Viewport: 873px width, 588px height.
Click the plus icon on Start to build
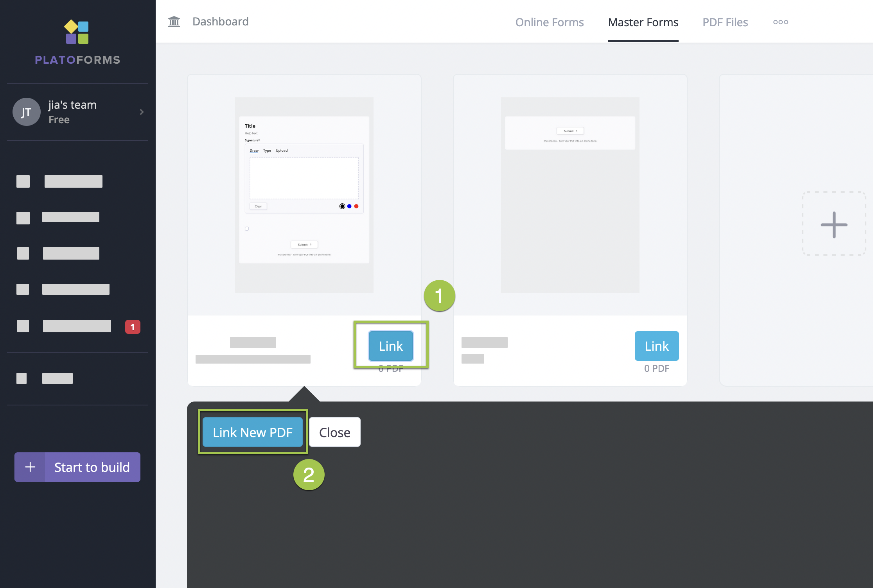pos(30,467)
